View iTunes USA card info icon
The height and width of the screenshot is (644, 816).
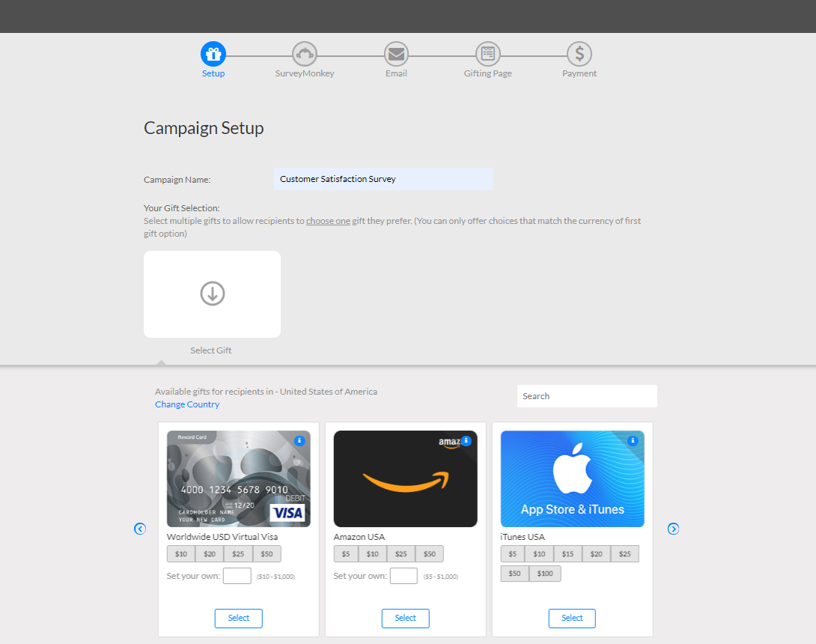point(633,441)
